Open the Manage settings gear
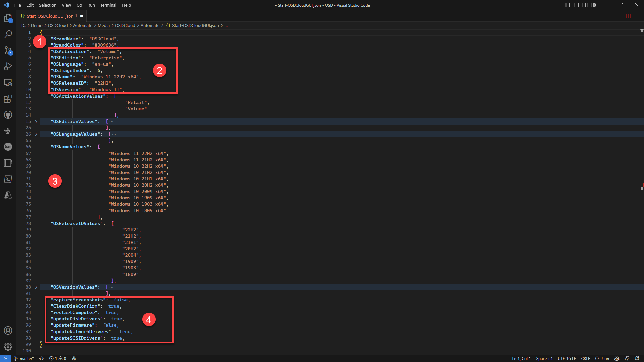Image resolution: width=644 pixels, height=362 pixels. tap(8, 347)
